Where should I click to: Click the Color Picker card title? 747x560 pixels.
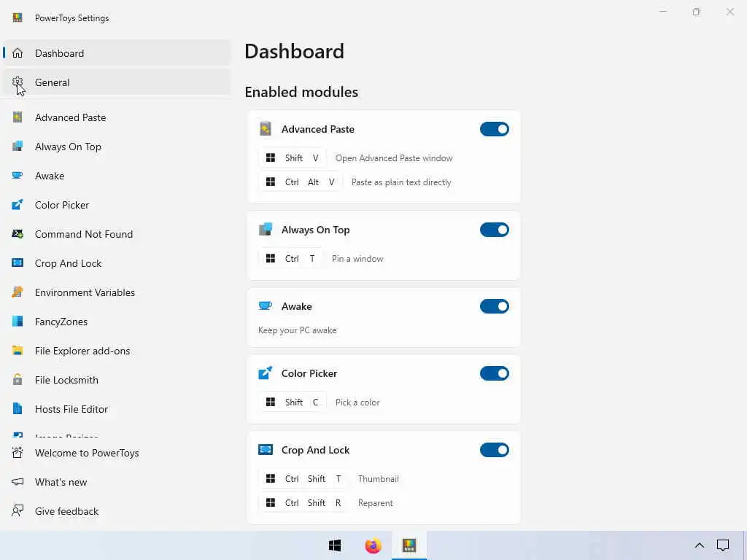click(309, 373)
